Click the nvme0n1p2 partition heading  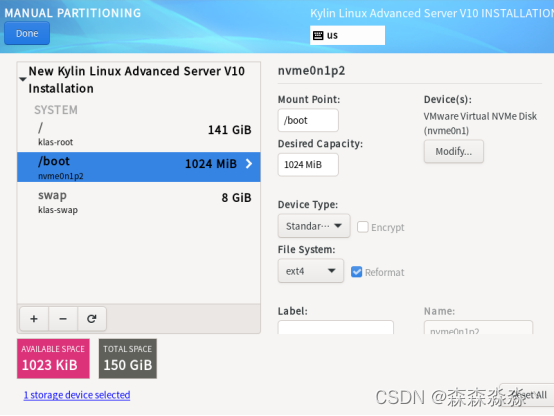pos(311,71)
